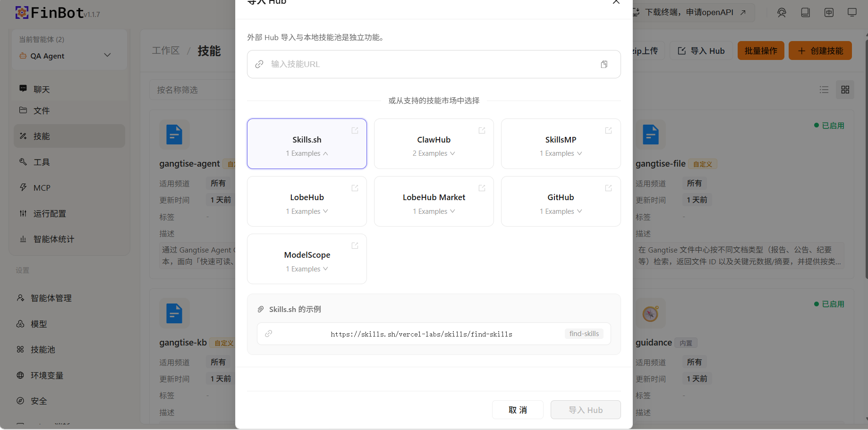Click the guidance skill name
Screen dimensions: 868x430
click(x=654, y=343)
